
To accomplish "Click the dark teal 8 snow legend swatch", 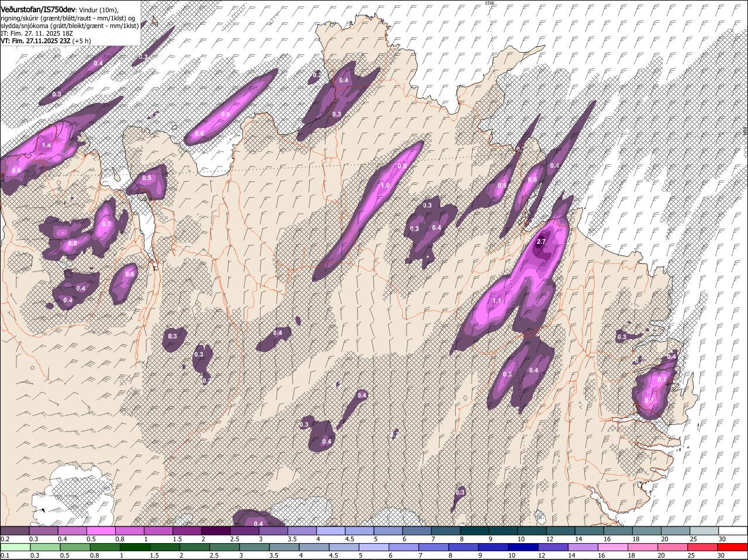I will [475, 530].
